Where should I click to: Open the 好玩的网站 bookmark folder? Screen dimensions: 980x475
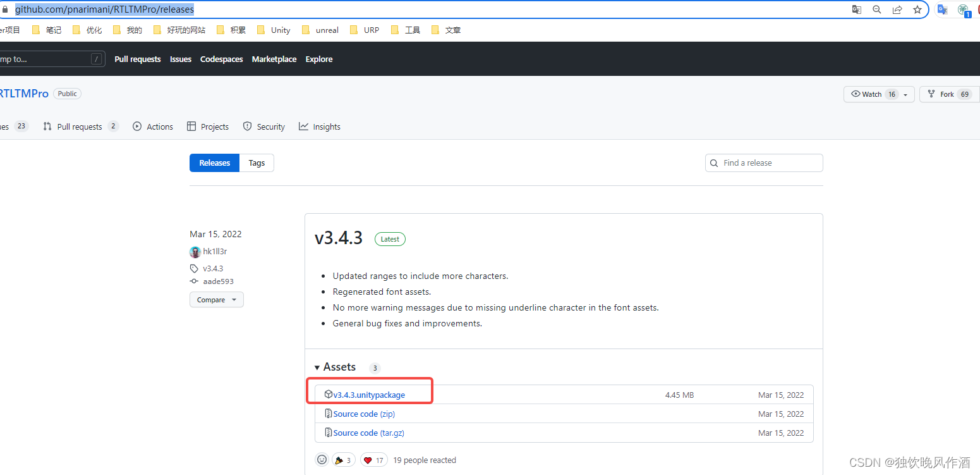179,30
